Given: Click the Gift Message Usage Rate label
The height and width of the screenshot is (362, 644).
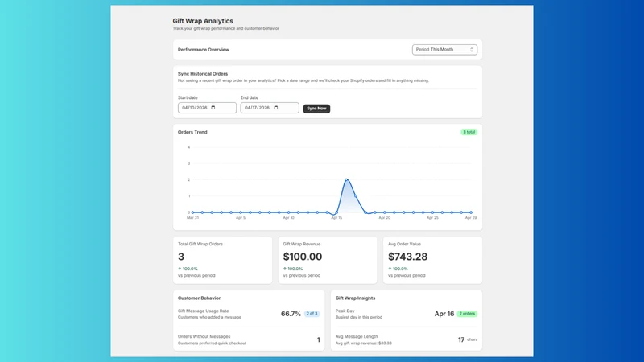Looking at the screenshot, I should [x=204, y=311].
